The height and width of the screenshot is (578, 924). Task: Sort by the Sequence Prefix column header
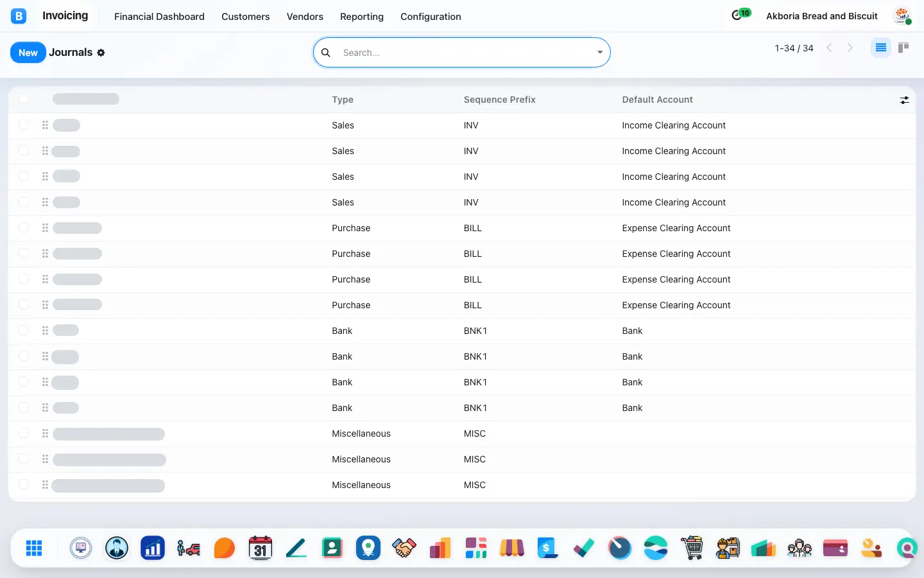[x=500, y=100]
